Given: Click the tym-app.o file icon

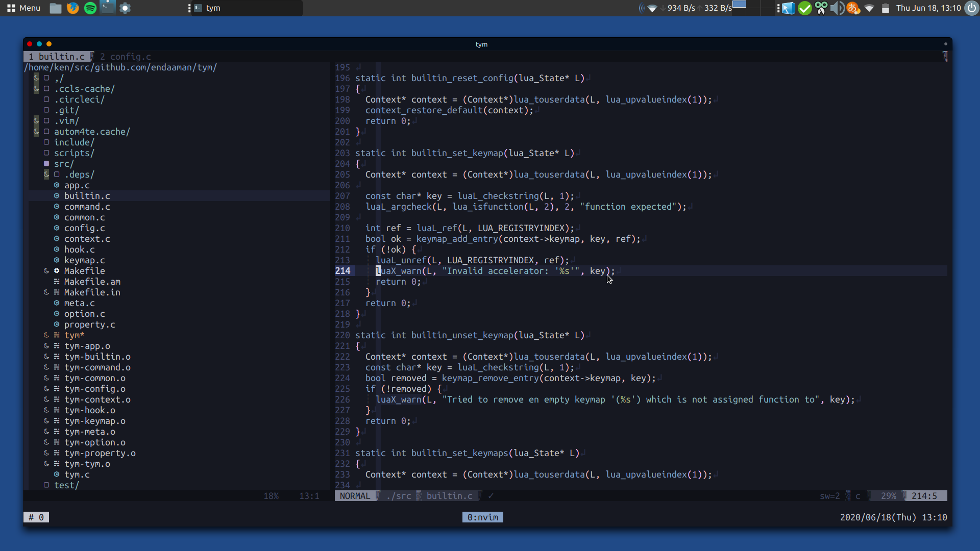Looking at the screenshot, I should pyautogui.click(x=57, y=346).
